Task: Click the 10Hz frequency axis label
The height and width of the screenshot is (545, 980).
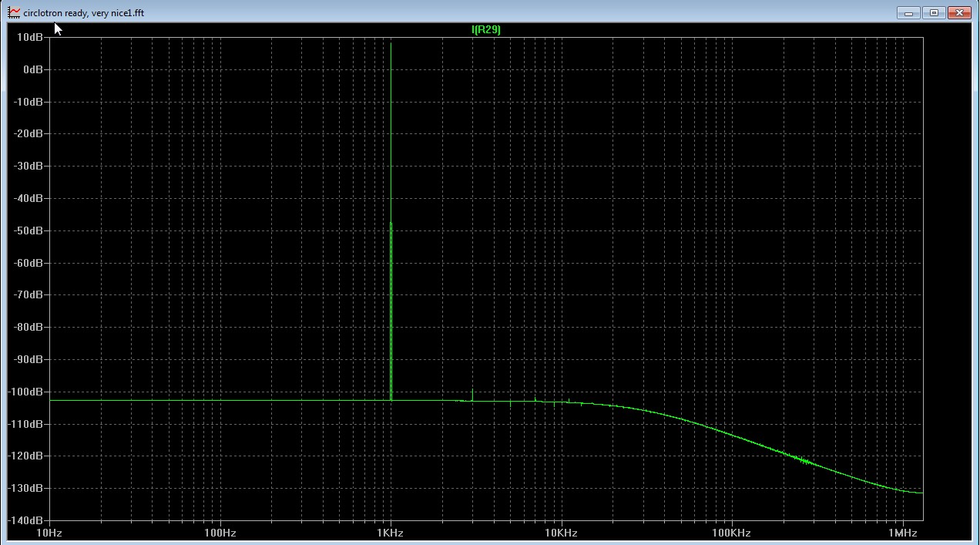Action: click(x=49, y=533)
